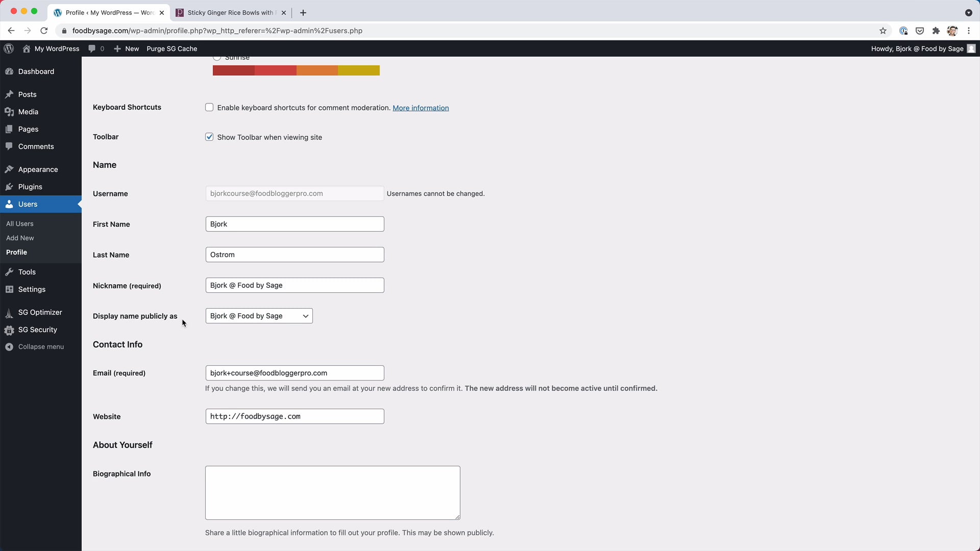This screenshot has height=551, width=980.
Task: Select the Sunrise color scheme radio
Action: click(217, 58)
